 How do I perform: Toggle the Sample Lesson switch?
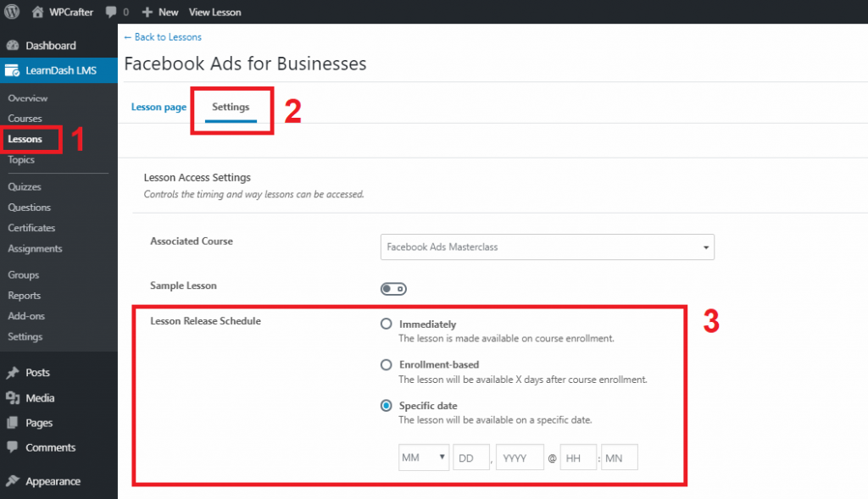(393, 289)
